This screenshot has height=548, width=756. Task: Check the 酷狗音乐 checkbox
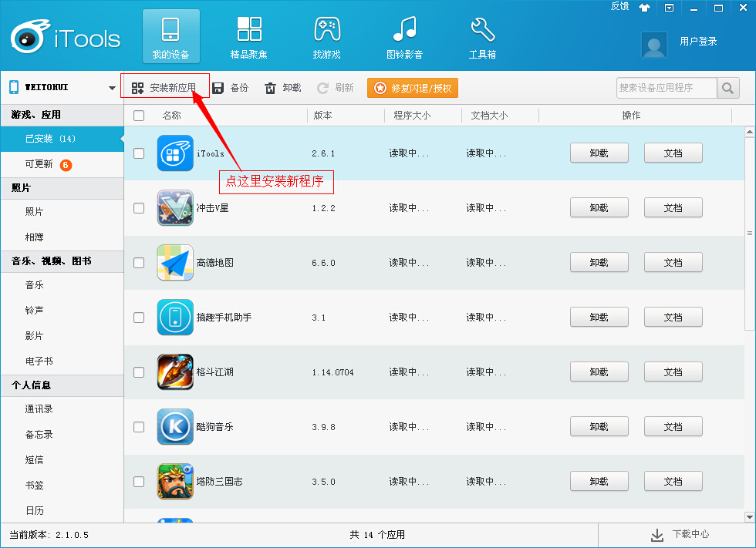click(x=139, y=427)
